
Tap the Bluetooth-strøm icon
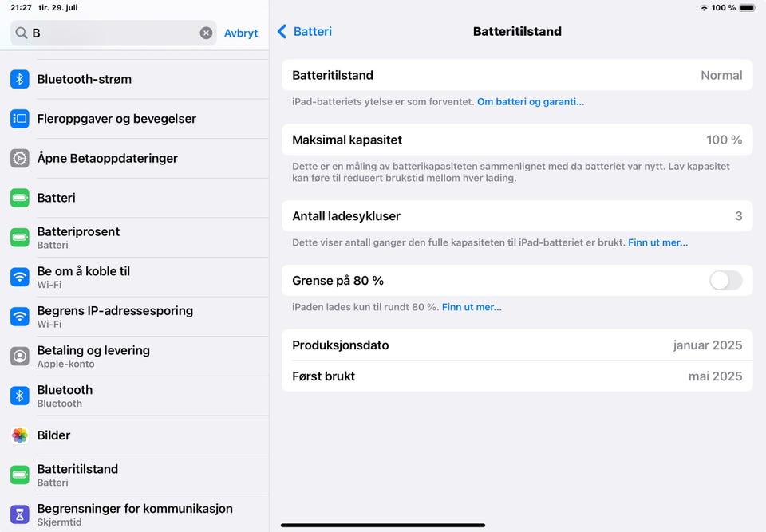coord(20,79)
